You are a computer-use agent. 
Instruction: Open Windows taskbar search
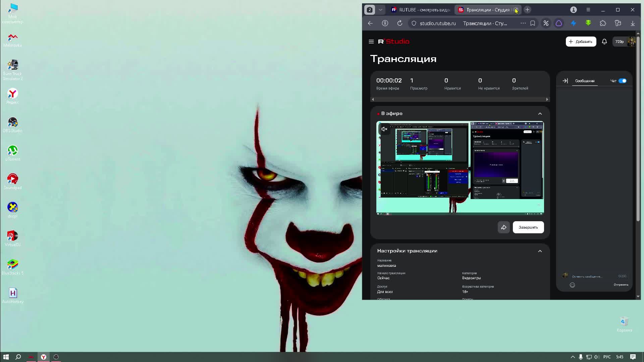click(18, 357)
